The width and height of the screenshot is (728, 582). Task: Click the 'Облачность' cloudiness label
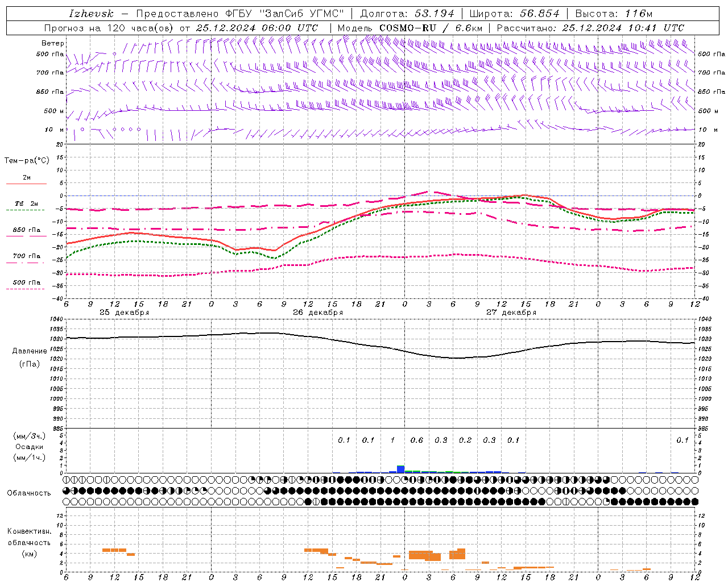tap(29, 493)
